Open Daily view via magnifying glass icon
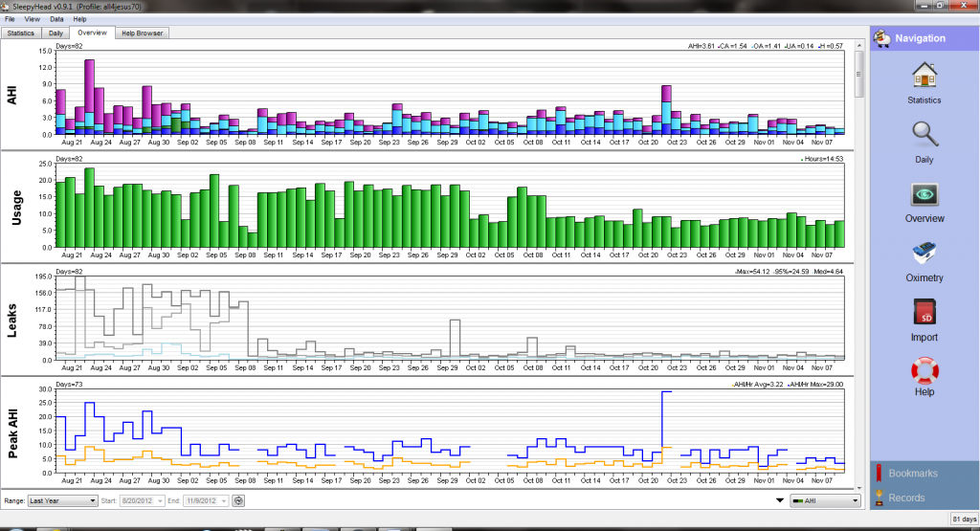Screen dimensions: 980x531 [924, 134]
